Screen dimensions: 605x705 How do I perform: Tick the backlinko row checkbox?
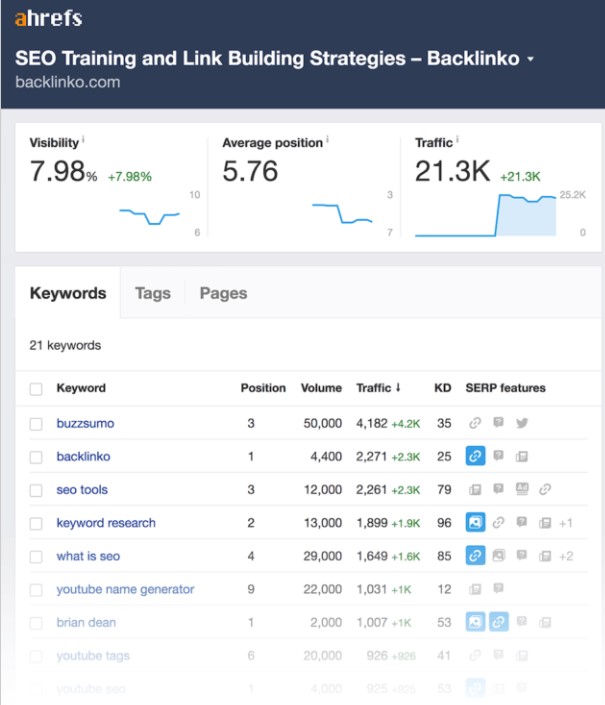(x=36, y=457)
